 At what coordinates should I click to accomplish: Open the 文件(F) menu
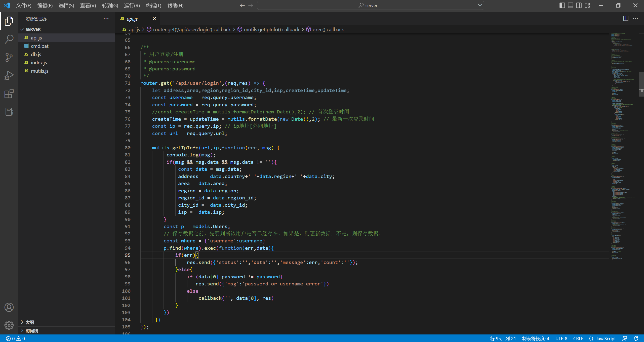pos(24,5)
